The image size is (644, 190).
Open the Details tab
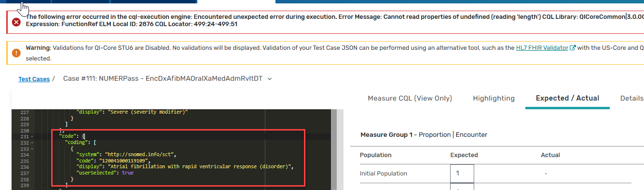631,98
